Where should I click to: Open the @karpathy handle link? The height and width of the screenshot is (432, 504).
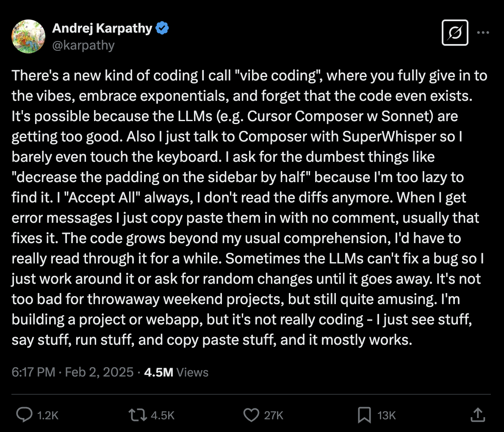point(83,45)
